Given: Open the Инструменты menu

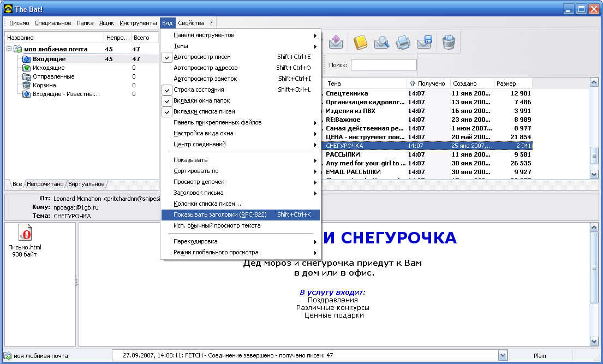Looking at the screenshot, I should pyautogui.click(x=138, y=23).
